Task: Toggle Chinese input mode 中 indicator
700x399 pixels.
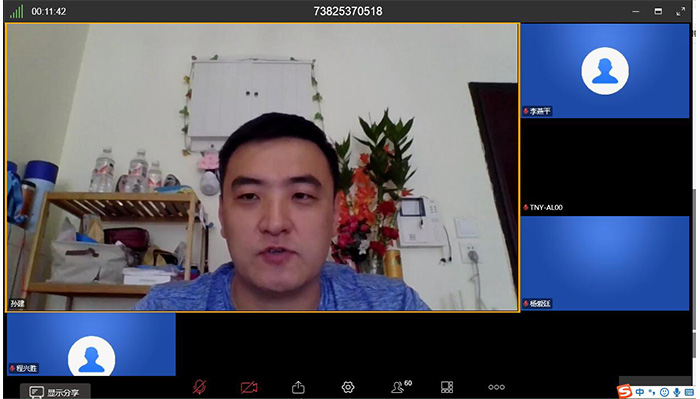Action: click(x=640, y=392)
